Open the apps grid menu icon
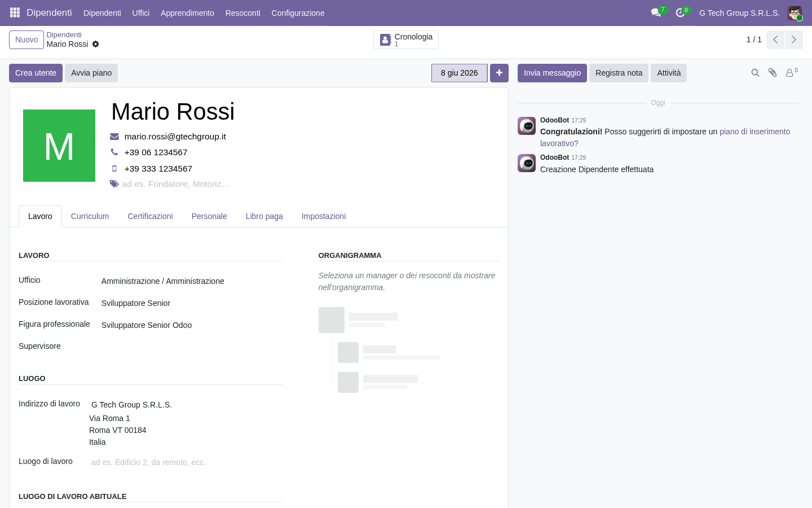The image size is (812, 508). (15, 12)
